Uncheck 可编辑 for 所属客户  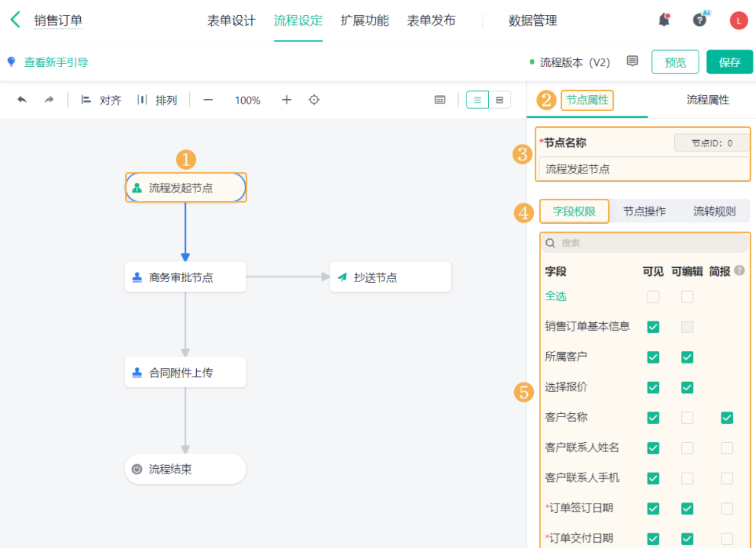(x=687, y=357)
